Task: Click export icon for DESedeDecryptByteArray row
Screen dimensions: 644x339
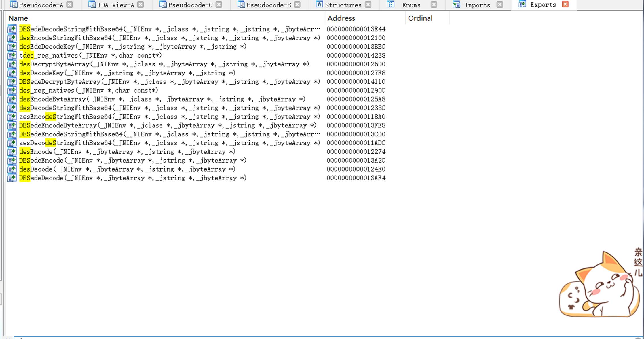Action: pyautogui.click(x=12, y=82)
